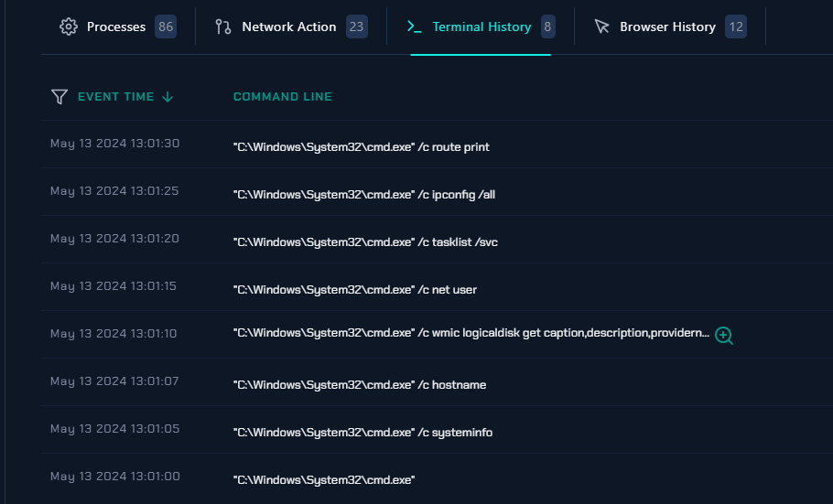Click the 13:01:00 event timestamp
The height and width of the screenshot is (504, 833).
point(114,476)
